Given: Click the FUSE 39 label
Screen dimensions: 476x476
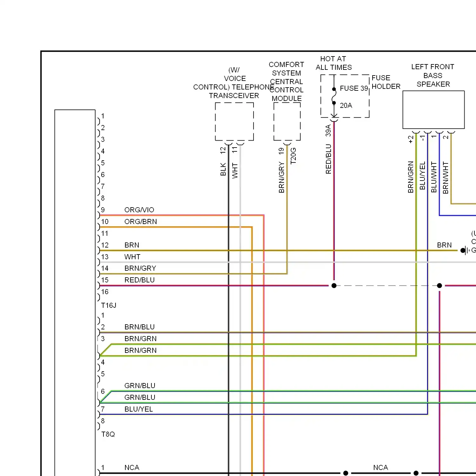Looking at the screenshot, I should 354,88.
